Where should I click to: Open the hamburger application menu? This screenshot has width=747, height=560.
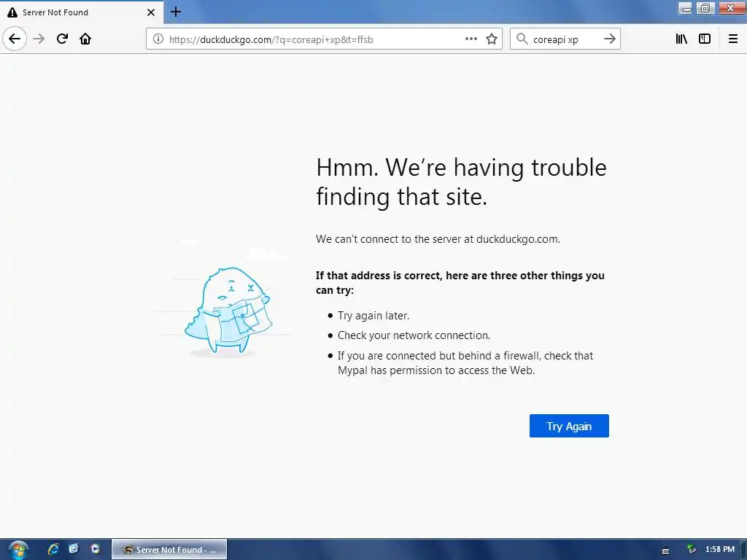click(x=733, y=39)
